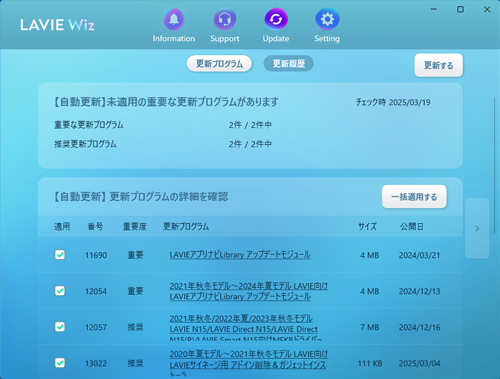Click the 更新する button

[439, 65]
